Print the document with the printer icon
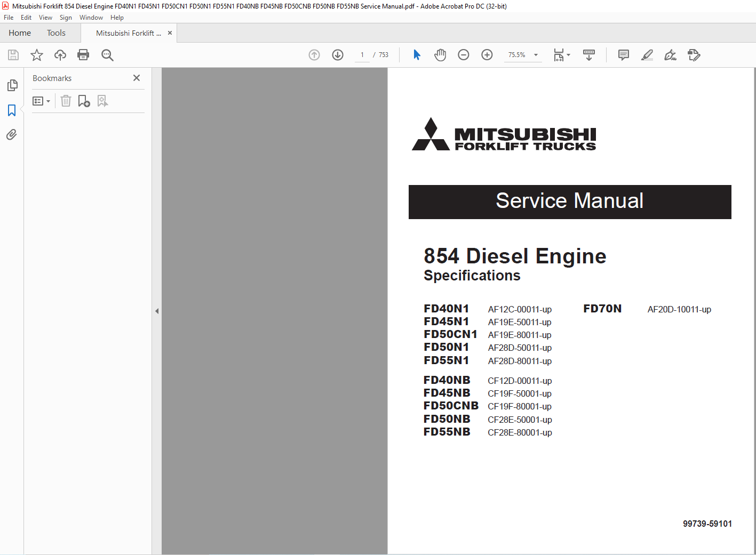756x555 pixels. [83, 55]
